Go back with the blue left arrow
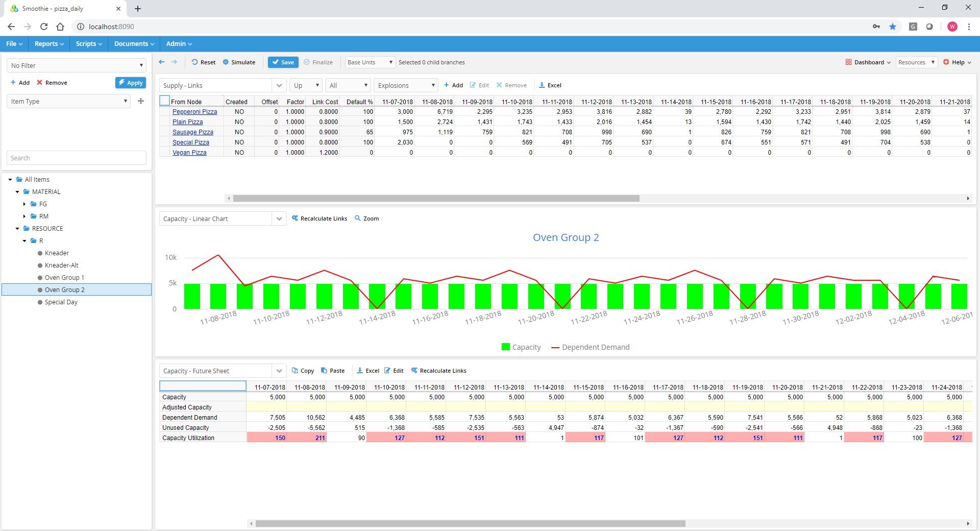980x531 pixels. (x=162, y=62)
